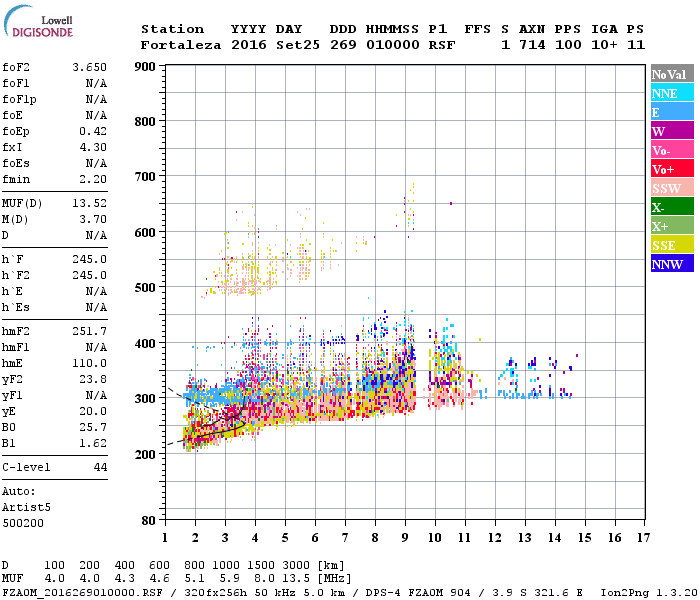Viewport: 700px width, 600px height.
Task: Click the black fitted trace curve
Action: pos(219,430)
